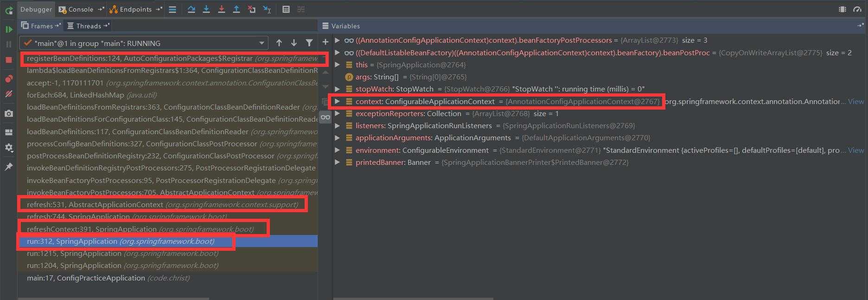Click the Trace Current Stream Chain icon
The image size is (868, 300).
(301, 9)
